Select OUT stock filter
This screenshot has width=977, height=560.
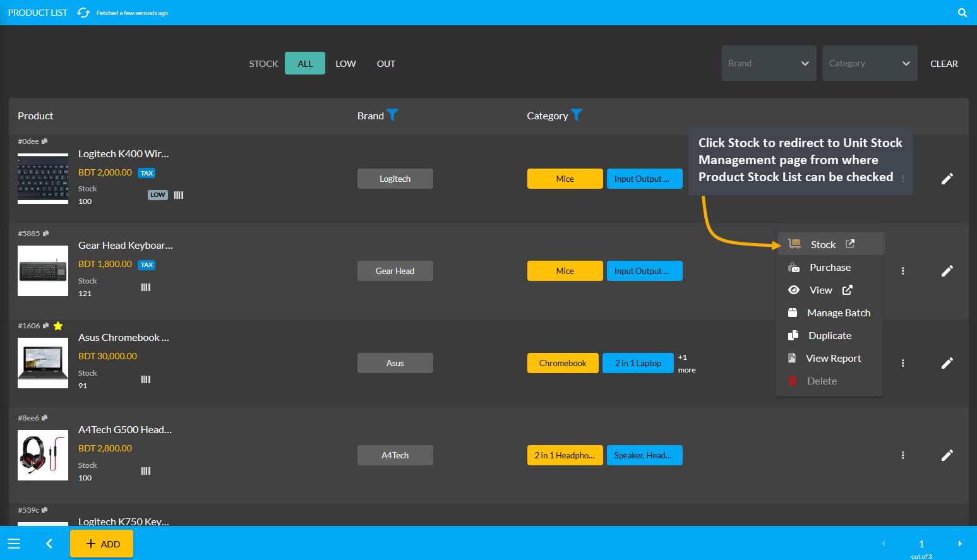[386, 64]
